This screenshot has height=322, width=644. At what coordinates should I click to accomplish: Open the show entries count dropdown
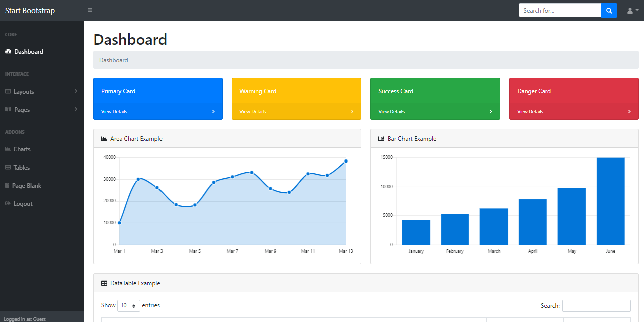pos(128,305)
